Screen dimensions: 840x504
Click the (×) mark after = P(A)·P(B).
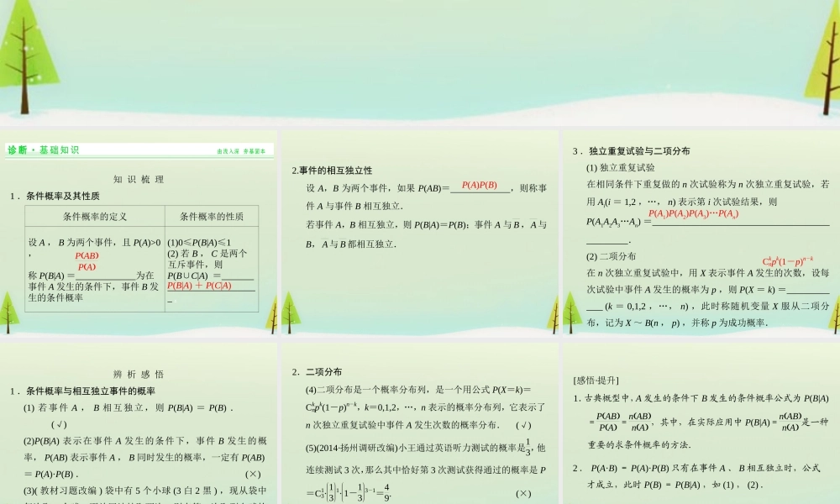pyautogui.click(x=253, y=474)
